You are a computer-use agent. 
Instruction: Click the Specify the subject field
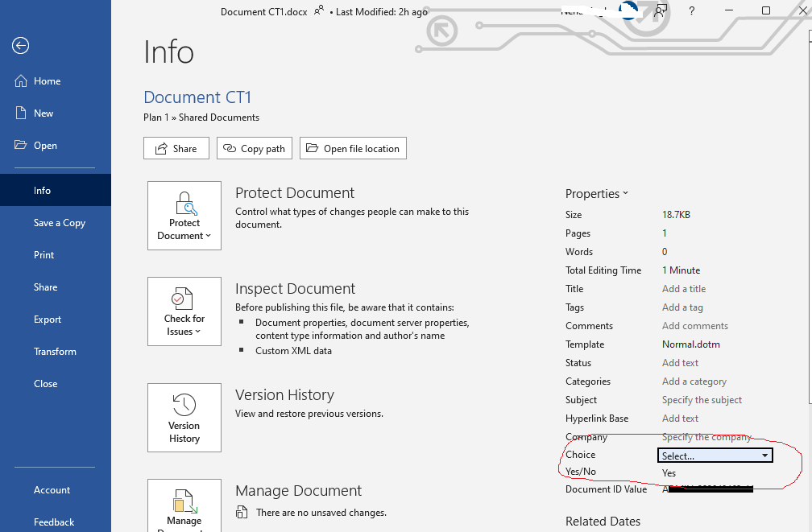[702, 400]
